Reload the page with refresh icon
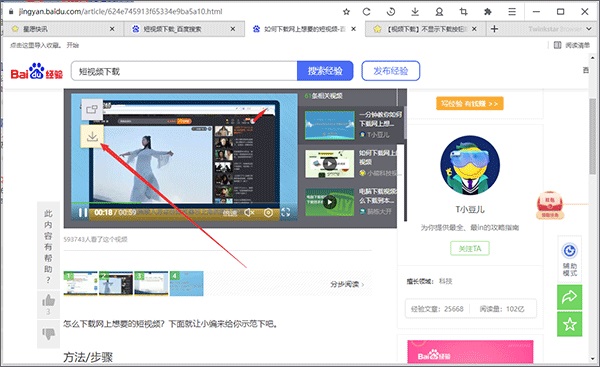Screen dimensions: 600x367 (367, 12)
